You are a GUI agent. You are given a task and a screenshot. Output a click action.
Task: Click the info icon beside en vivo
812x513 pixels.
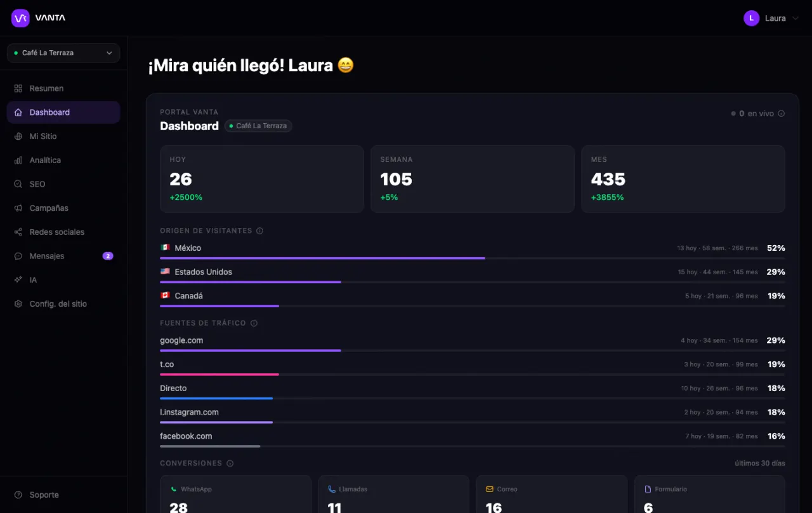click(781, 114)
